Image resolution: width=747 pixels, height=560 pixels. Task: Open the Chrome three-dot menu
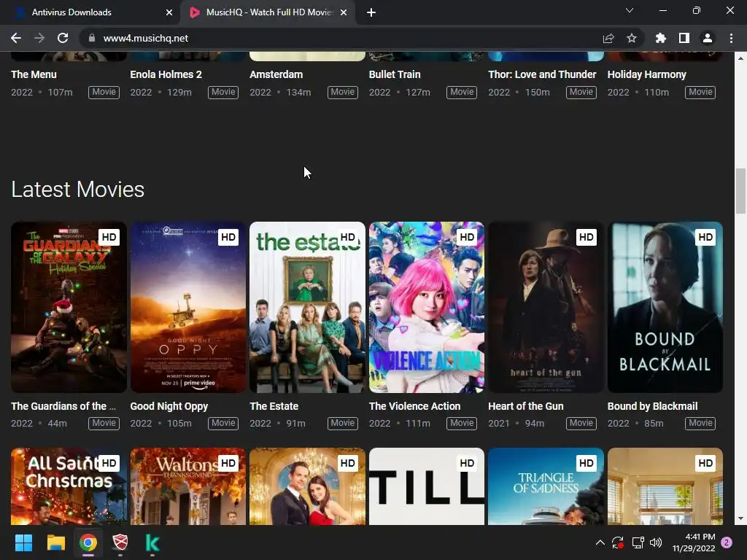(731, 38)
